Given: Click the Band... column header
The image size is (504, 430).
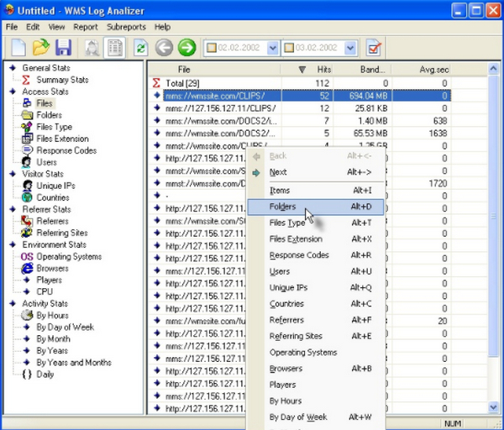Looking at the screenshot, I should click(362, 70).
